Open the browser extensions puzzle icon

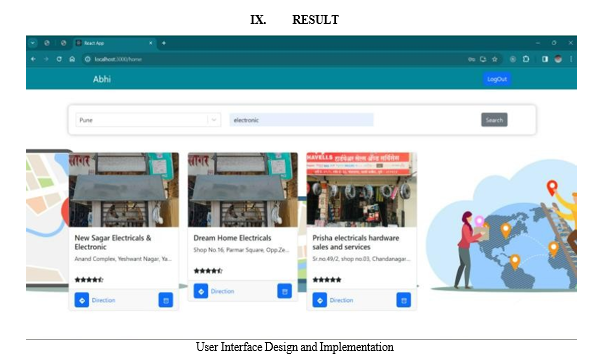[526, 59]
